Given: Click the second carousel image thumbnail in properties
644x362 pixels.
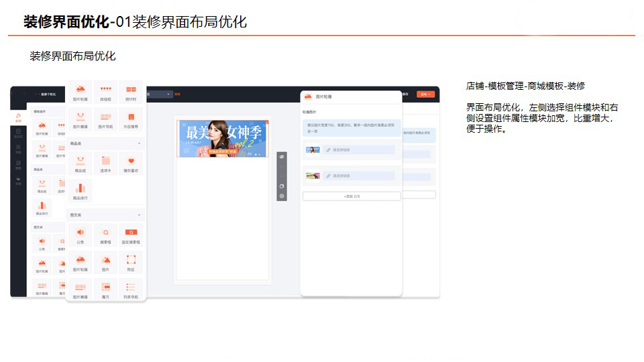Looking at the screenshot, I should tap(313, 176).
